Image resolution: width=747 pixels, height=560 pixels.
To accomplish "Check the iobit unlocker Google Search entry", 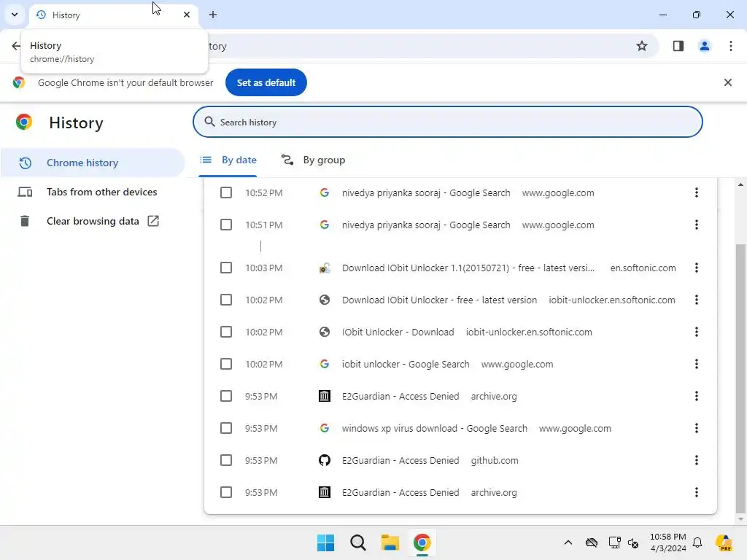I will (x=226, y=365).
